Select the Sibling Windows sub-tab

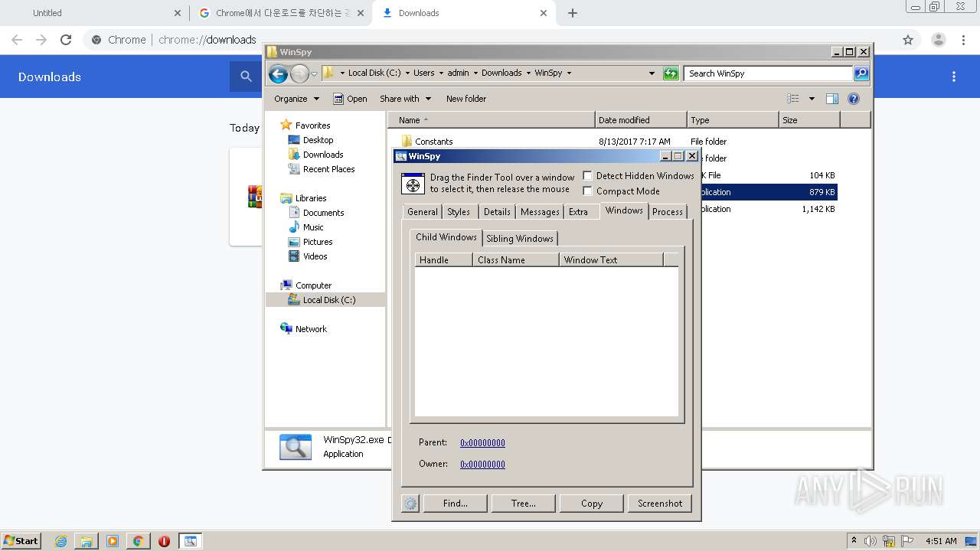(520, 239)
